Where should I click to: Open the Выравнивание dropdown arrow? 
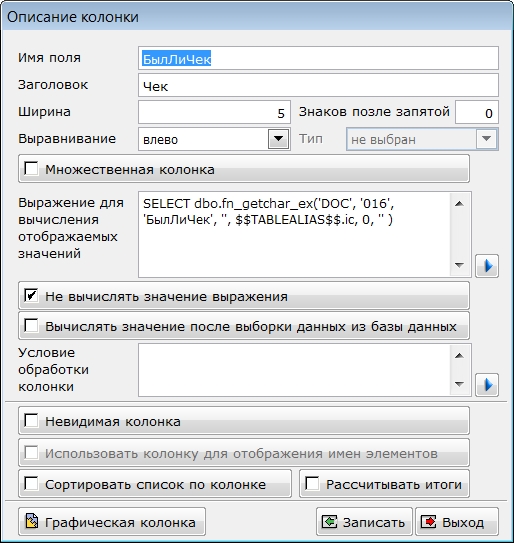[278, 139]
